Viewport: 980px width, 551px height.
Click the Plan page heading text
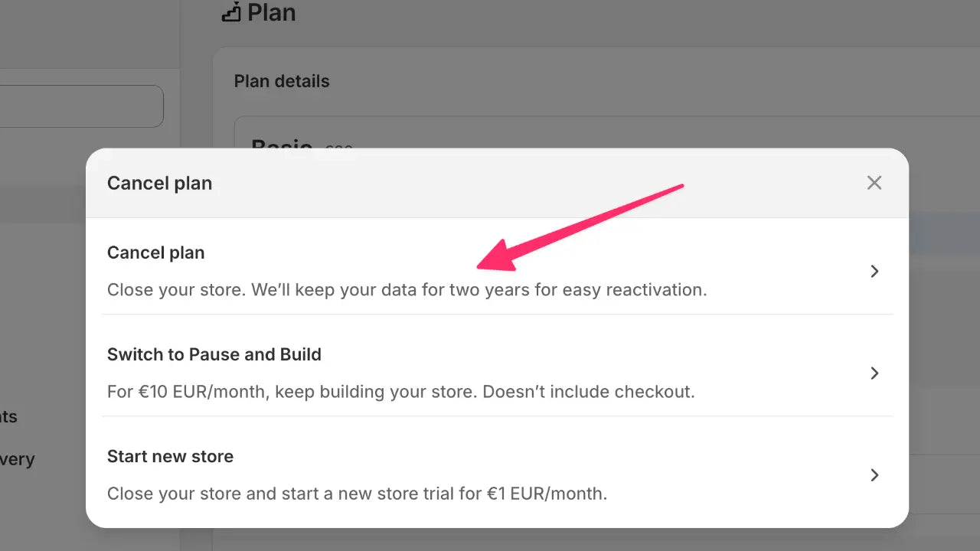coord(272,12)
